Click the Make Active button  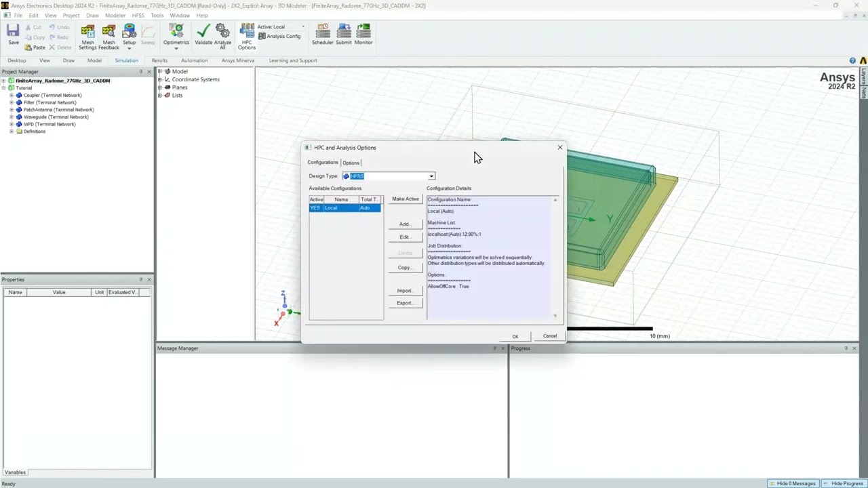pos(406,199)
